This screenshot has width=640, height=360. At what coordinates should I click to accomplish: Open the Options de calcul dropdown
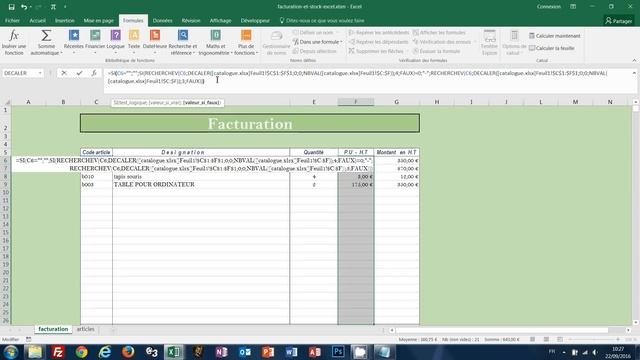[x=514, y=42]
